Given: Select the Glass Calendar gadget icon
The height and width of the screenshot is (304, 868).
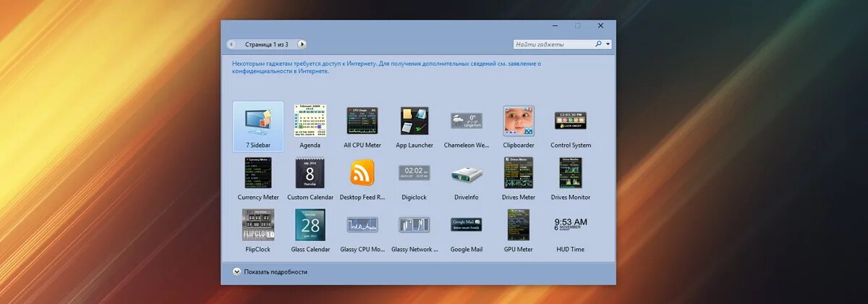Looking at the screenshot, I should [310, 224].
